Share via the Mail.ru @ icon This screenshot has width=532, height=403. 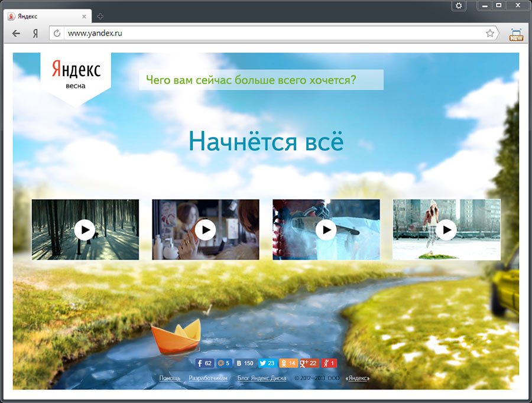(223, 363)
